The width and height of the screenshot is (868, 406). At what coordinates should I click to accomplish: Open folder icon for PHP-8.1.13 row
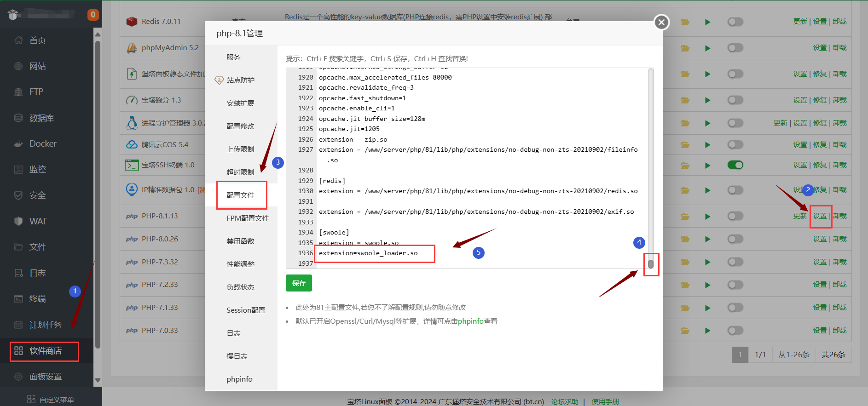[685, 216]
